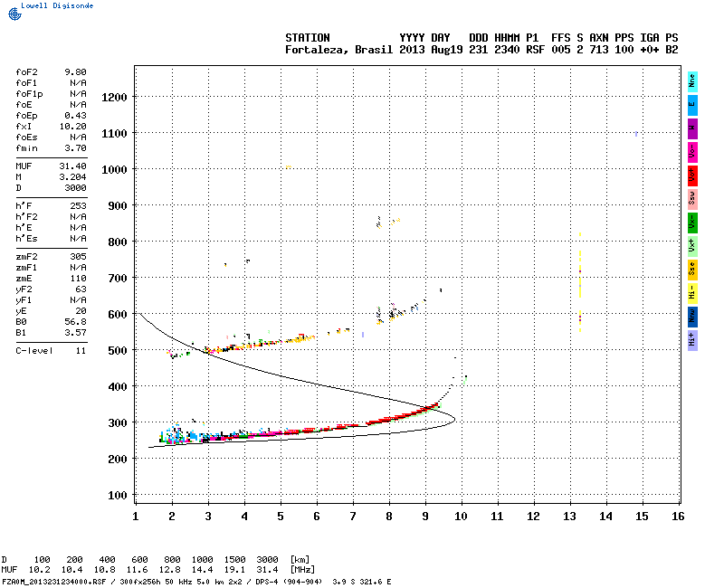724x588 pixels.
Task: Select the yellow Hi- legend swatch
Action: click(x=692, y=293)
